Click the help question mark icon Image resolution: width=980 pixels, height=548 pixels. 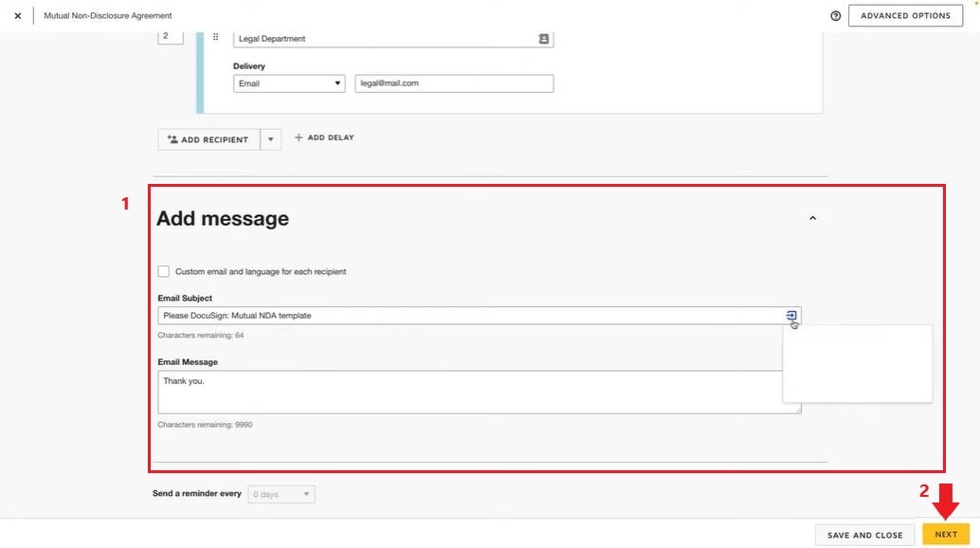(x=835, y=16)
